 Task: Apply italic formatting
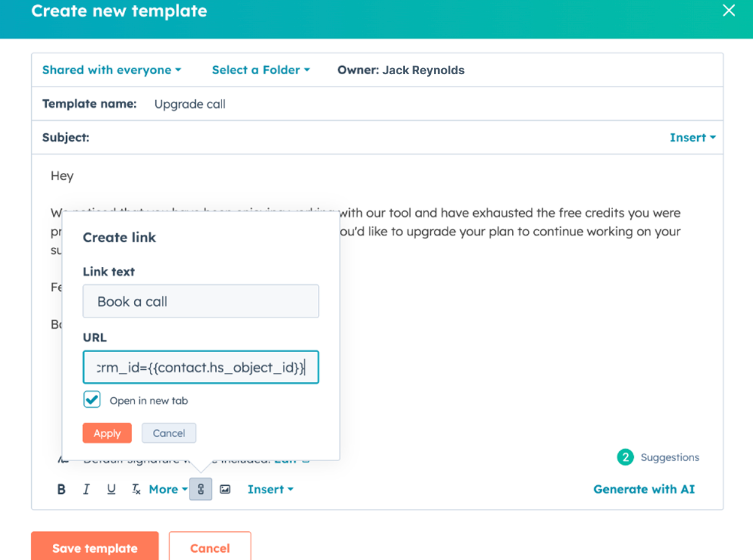[x=86, y=489]
